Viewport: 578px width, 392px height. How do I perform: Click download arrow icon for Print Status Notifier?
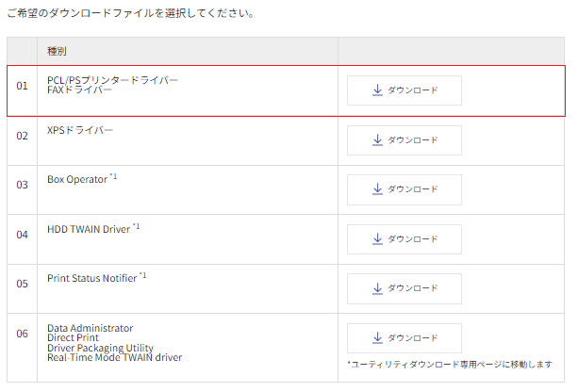coord(377,288)
